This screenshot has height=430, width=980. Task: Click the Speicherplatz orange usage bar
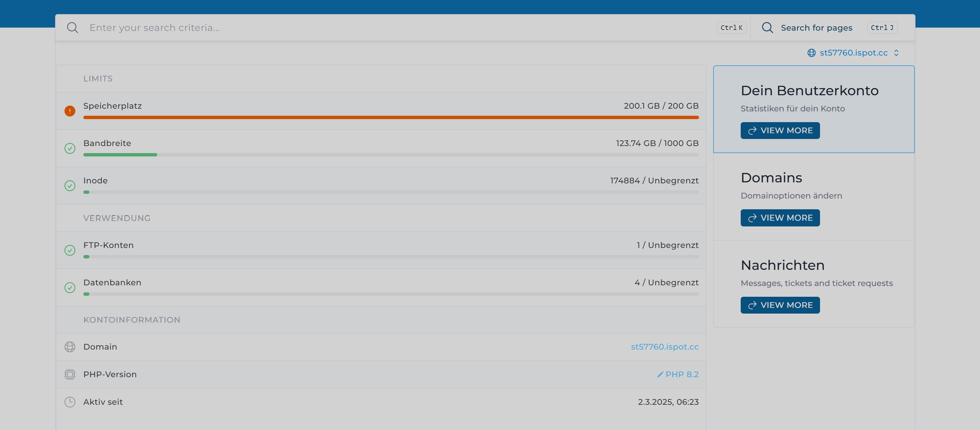391,117
